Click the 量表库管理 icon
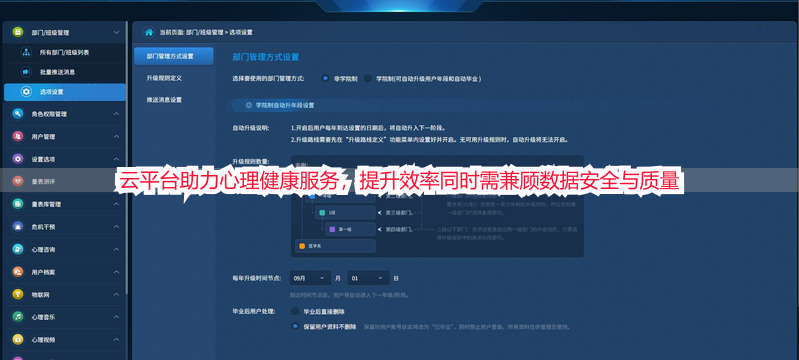The image size is (799, 360). [18, 204]
